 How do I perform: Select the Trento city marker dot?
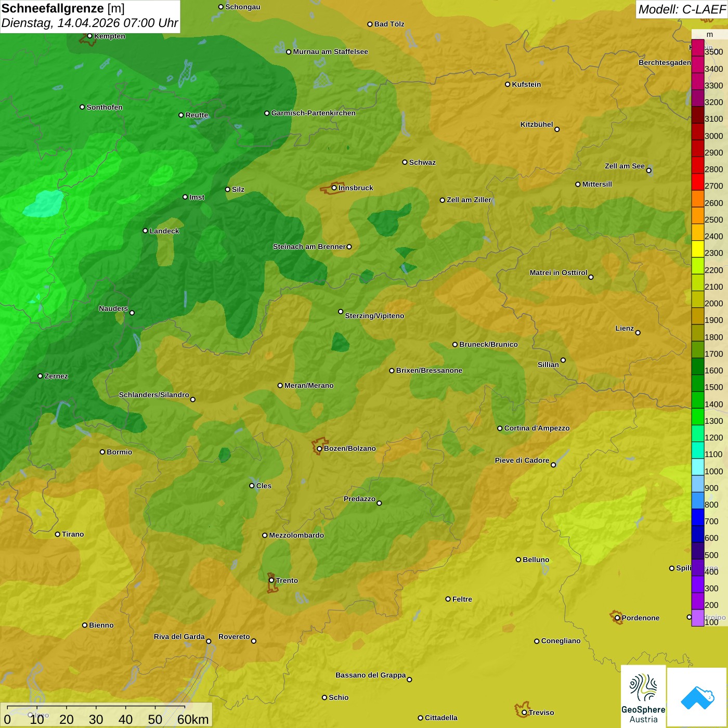tap(271, 580)
